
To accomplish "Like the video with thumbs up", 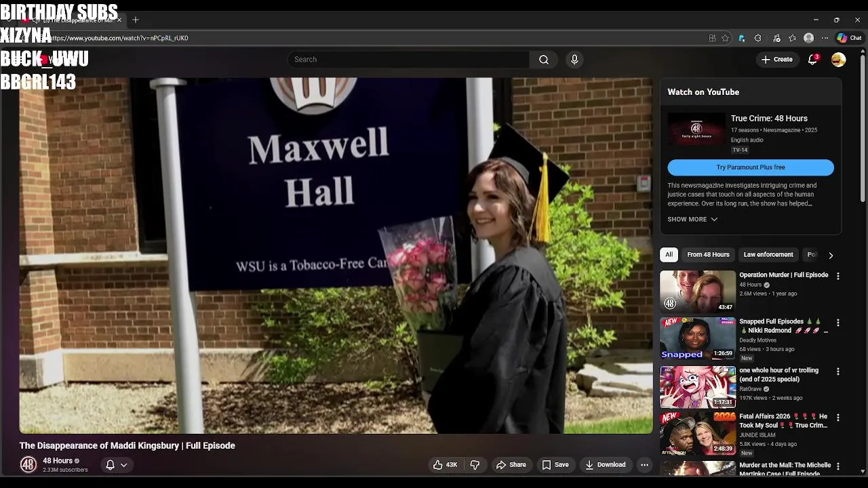I will [x=445, y=465].
